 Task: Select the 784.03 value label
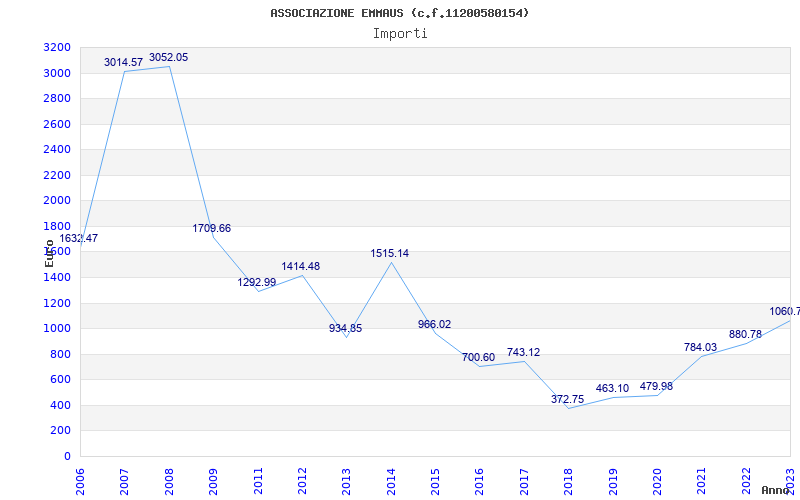click(701, 347)
